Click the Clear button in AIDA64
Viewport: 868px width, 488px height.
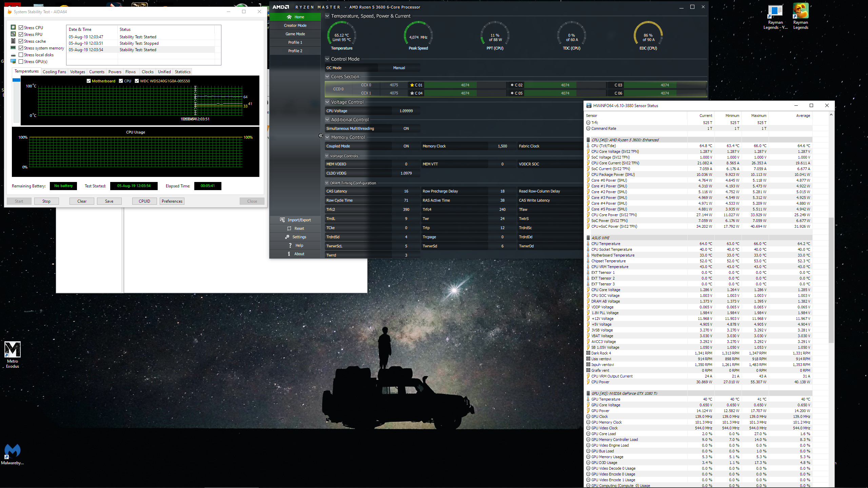point(82,201)
